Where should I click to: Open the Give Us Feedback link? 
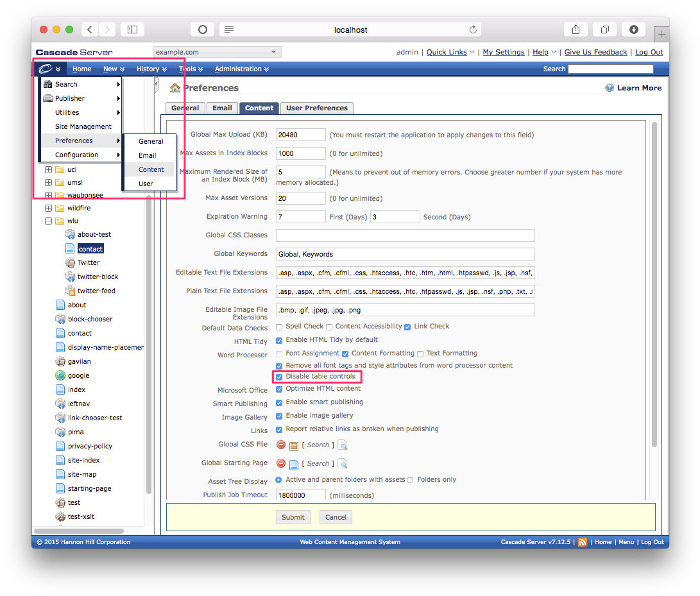pos(595,52)
